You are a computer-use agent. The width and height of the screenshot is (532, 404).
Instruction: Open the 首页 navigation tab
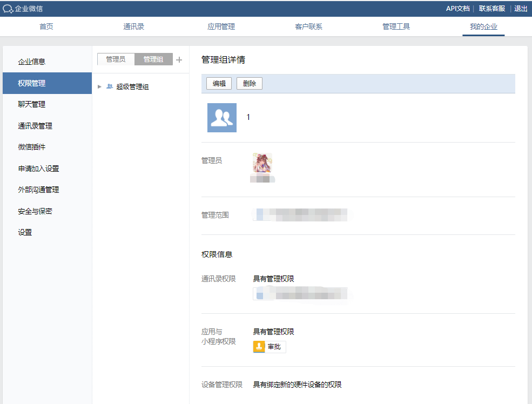pyautogui.click(x=46, y=26)
